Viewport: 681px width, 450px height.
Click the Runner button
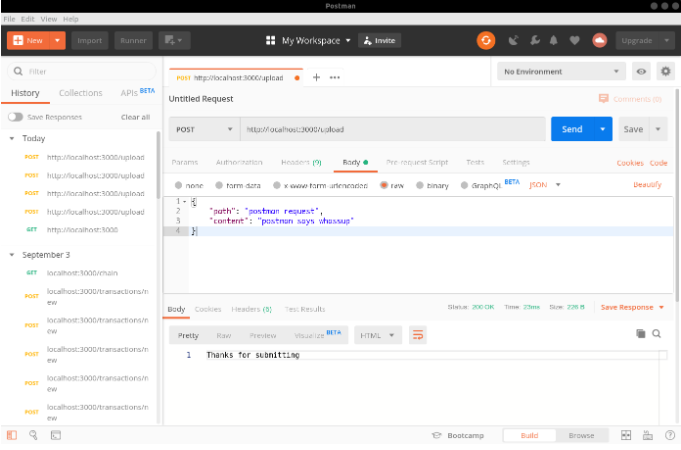click(133, 40)
